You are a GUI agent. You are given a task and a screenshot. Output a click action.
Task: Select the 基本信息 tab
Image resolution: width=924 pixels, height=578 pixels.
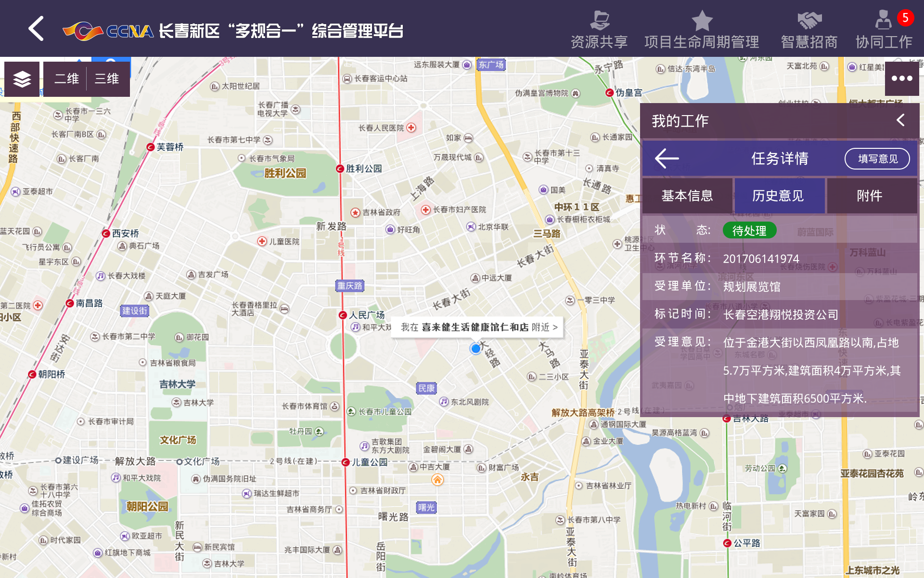(x=687, y=196)
